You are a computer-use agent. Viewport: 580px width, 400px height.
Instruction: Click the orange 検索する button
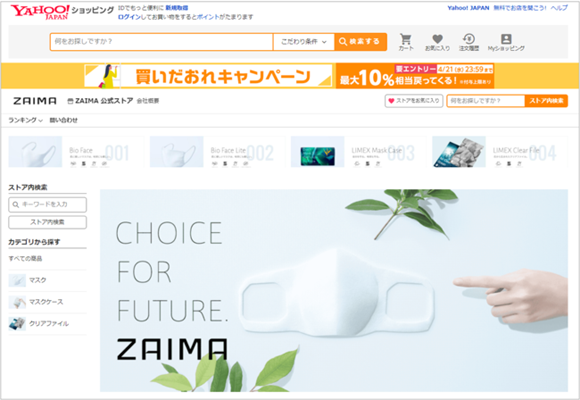pyautogui.click(x=361, y=42)
